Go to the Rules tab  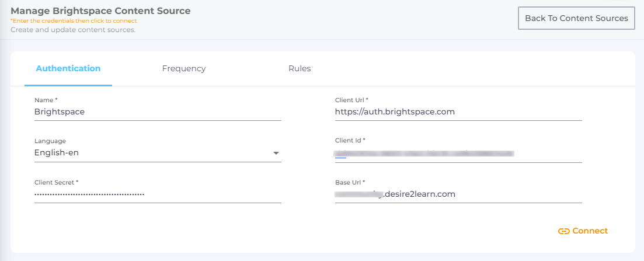[x=300, y=68]
